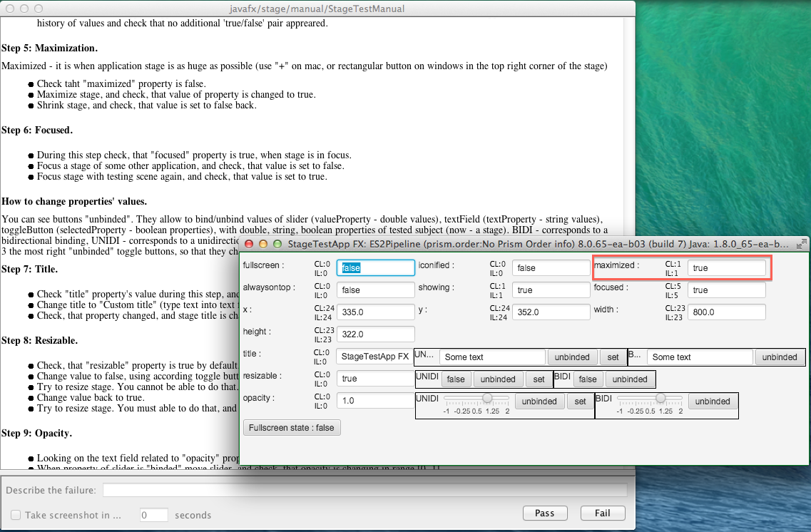Focus the screenshot delay seconds field
Image resolution: width=811 pixels, height=532 pixels.
[153, 515]
